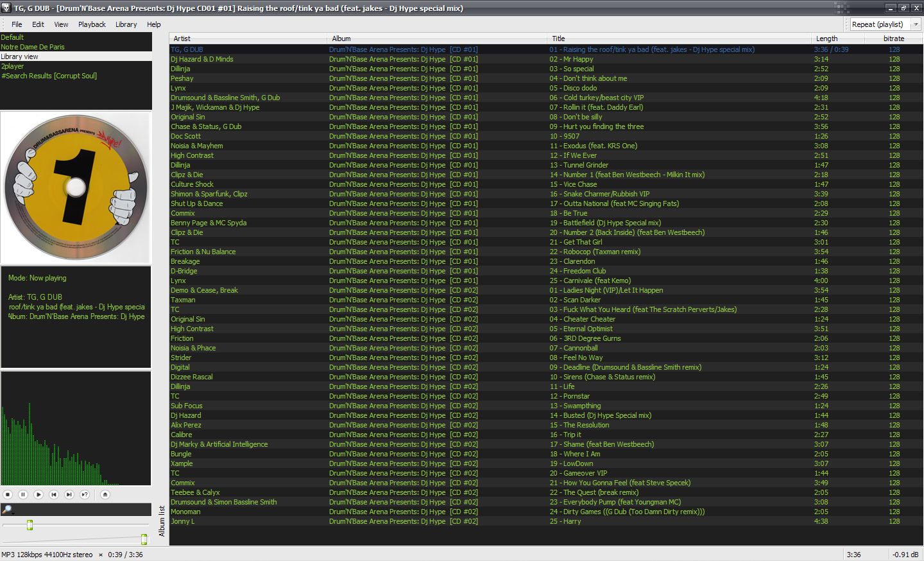Image resolution: width=924 pixels, height=561 pixels.
Task: Sort by the Album column header
Action: (x=437, y=39)
